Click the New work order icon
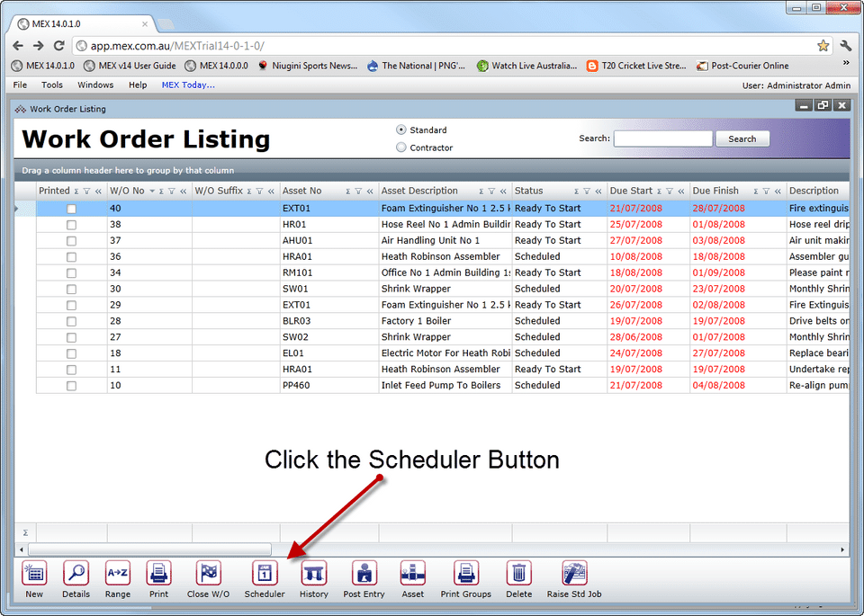Image resolution: width=864 pixels, height=616 pixels. (x=34, y=574)
